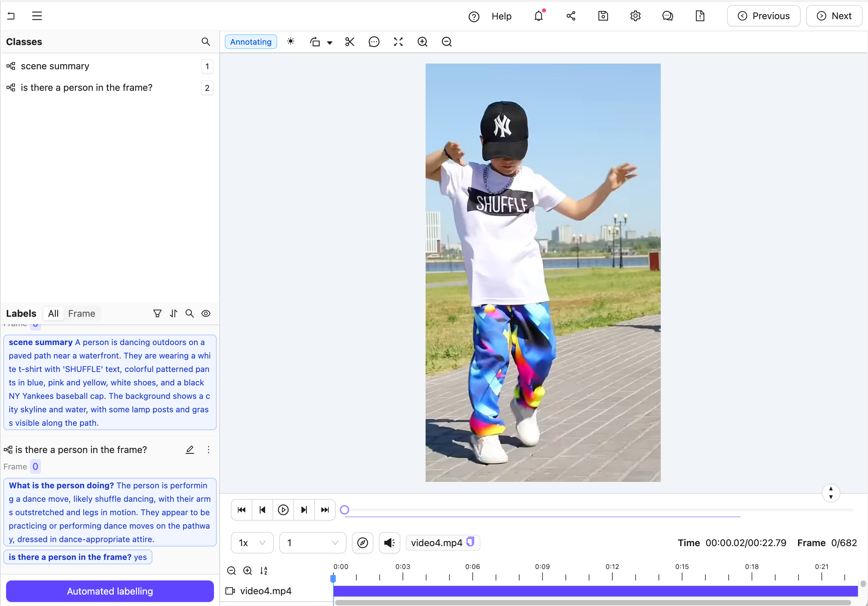Open the hamburger menu

pos(37,16)
